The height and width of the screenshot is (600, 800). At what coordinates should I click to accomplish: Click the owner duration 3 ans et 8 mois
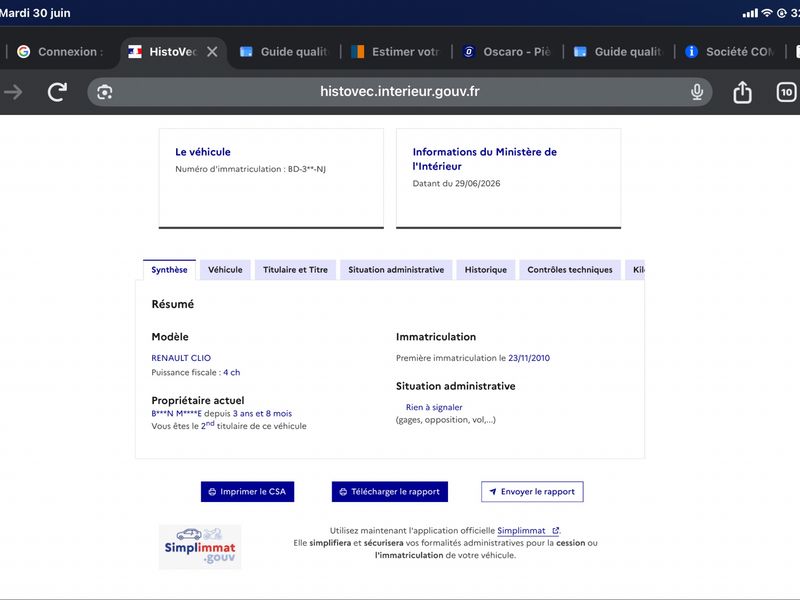(262, 414)
